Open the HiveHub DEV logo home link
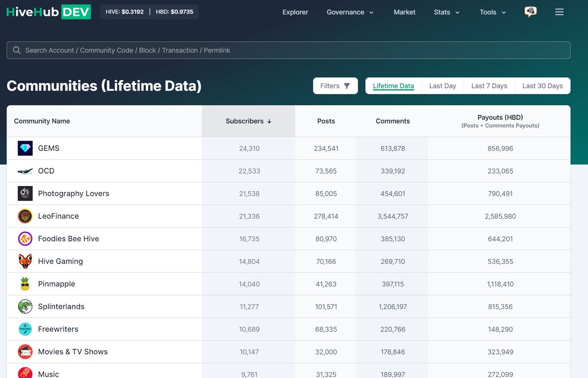This screenshot has height=378, width=588. pyautogui.click(x=49, y=12)
